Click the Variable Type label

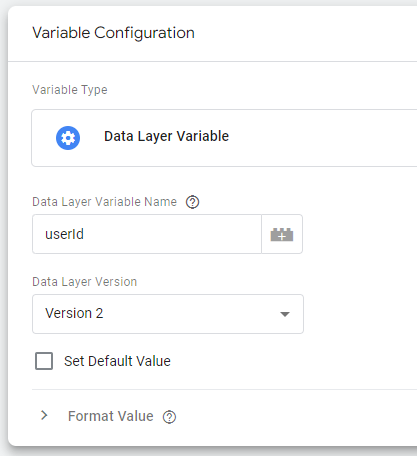tap(70, 90)
